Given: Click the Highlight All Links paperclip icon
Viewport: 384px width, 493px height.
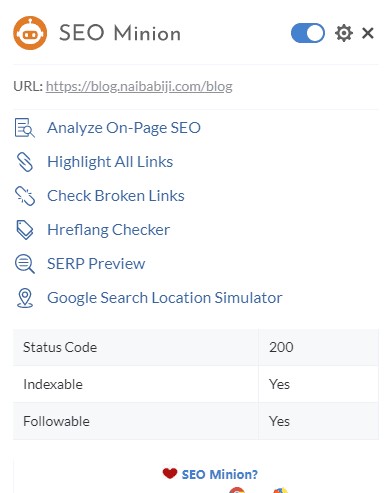Looking at the screenshot, I should (24, 162).
